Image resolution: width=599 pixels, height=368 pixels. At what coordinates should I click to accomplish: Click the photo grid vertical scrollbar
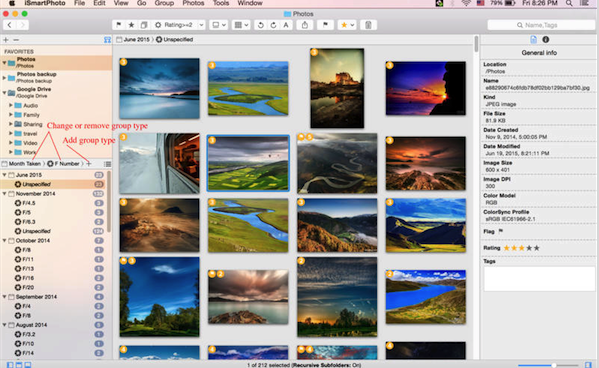pos(476,44)
